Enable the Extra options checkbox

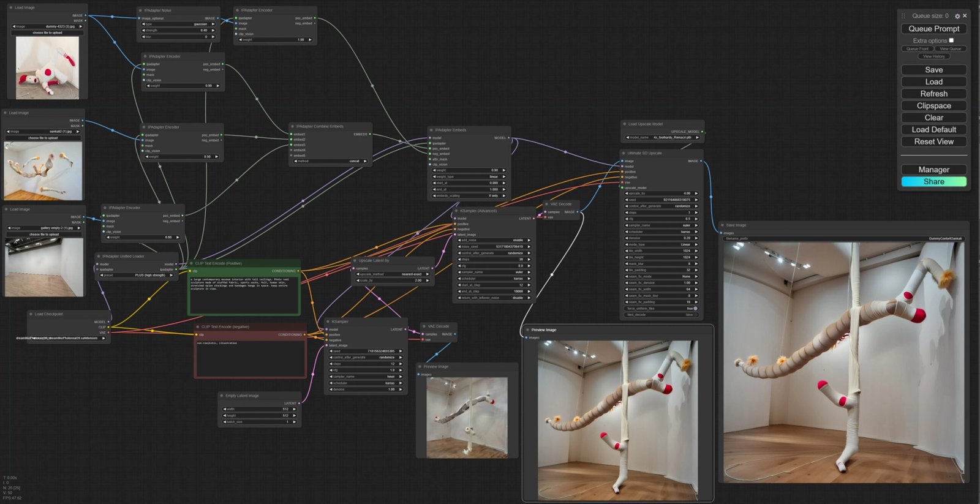[951, 40]
